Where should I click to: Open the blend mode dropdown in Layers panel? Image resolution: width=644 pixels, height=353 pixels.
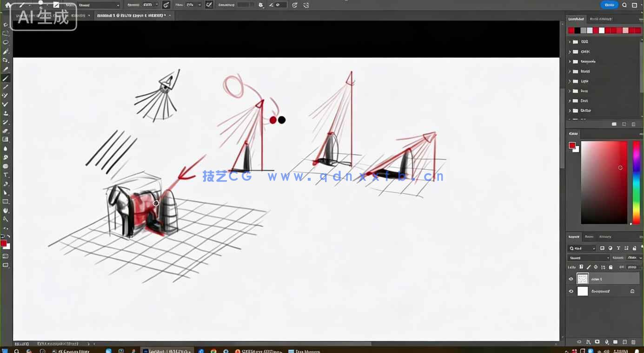[588, 258]
